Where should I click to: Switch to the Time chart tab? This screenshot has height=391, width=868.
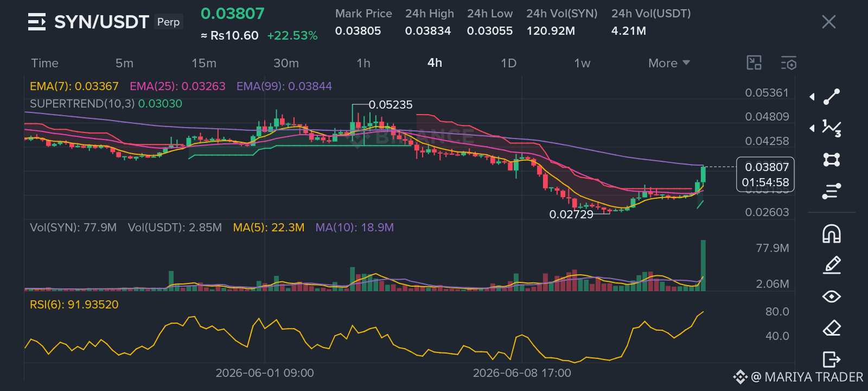44,63
